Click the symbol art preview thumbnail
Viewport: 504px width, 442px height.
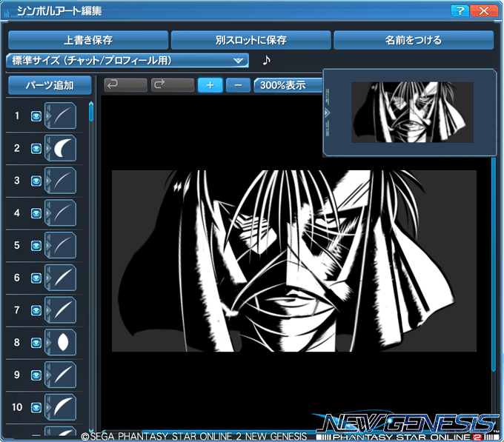pos(412,113)
